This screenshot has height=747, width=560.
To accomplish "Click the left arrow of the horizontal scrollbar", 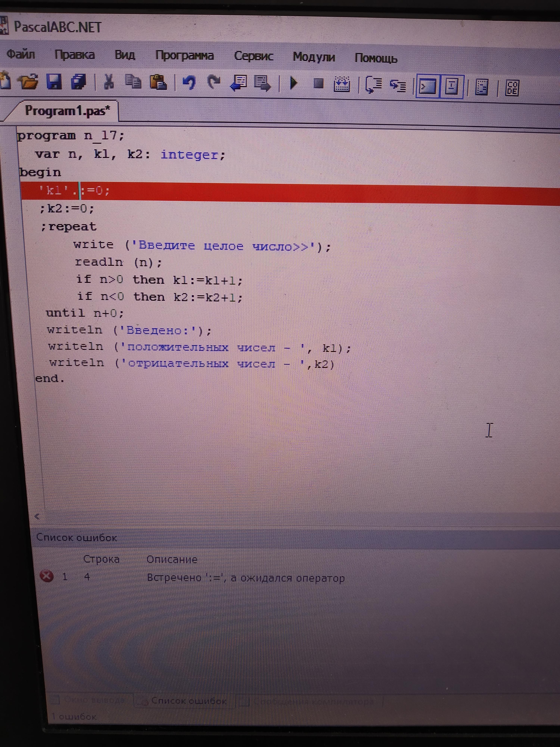I will (38, 516).
